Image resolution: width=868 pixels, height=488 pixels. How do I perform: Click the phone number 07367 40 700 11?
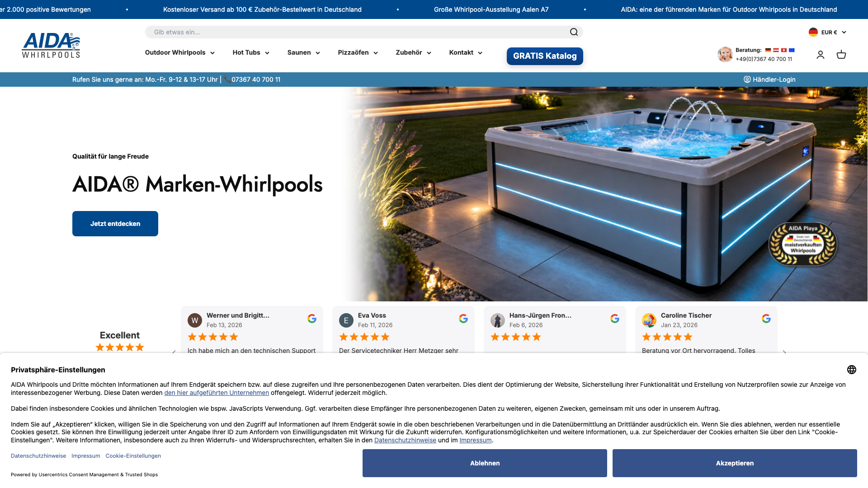[256, 80]
